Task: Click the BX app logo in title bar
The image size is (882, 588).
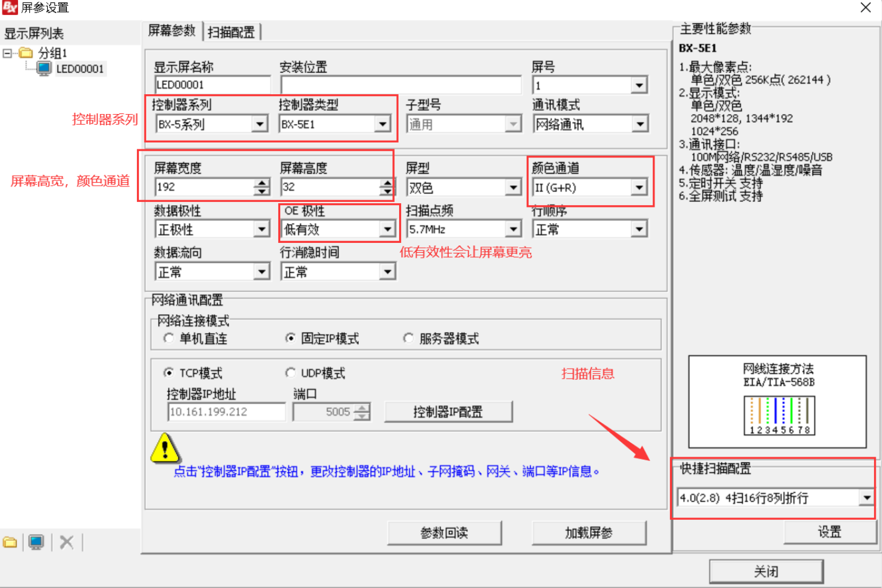Action: (x=9, y=7)
